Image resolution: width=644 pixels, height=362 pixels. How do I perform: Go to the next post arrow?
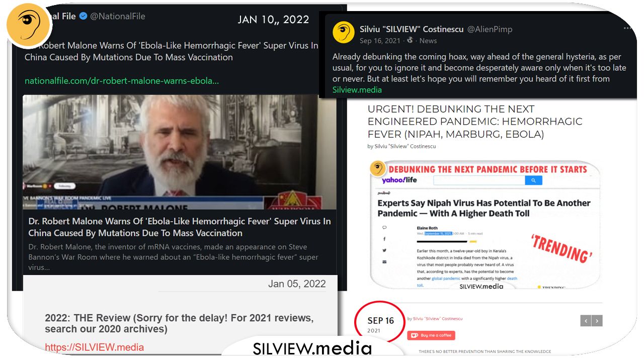[x=597, y=321]
